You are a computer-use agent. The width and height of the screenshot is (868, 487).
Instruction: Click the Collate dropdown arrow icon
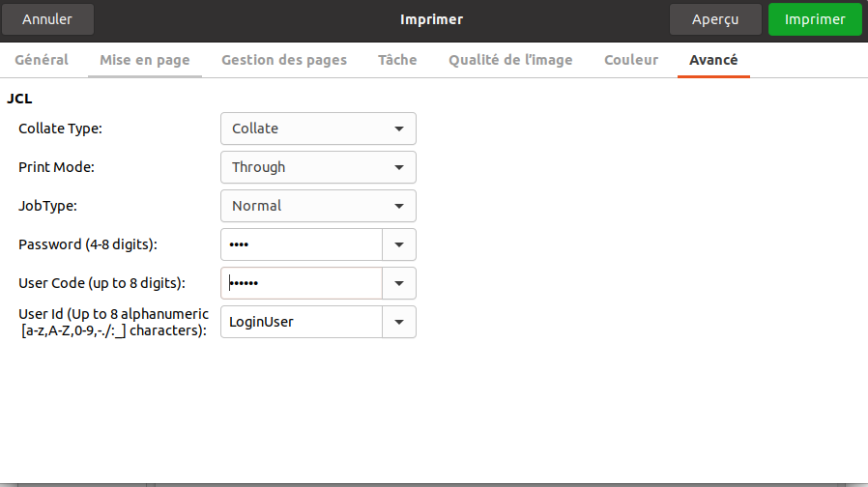(399, 129)
